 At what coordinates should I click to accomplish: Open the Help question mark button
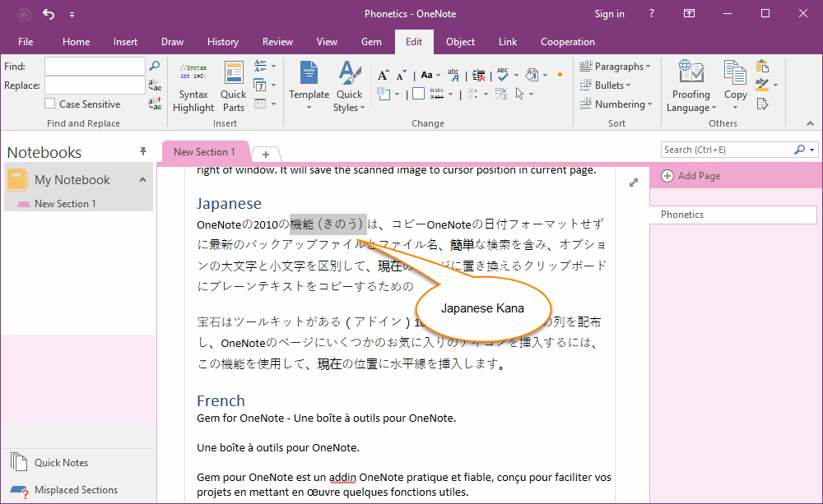[x=651, y=14]
